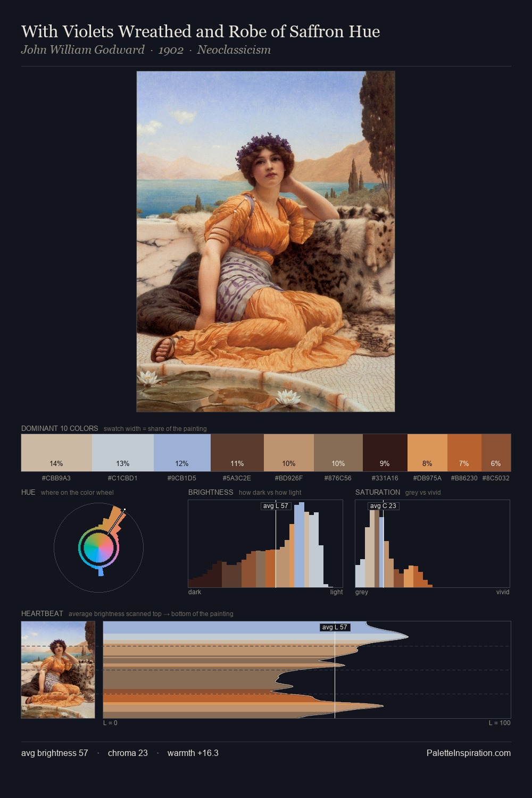Select the #B86230 burnt orange swatch
The image size is (532, 798).
(464, 453)
